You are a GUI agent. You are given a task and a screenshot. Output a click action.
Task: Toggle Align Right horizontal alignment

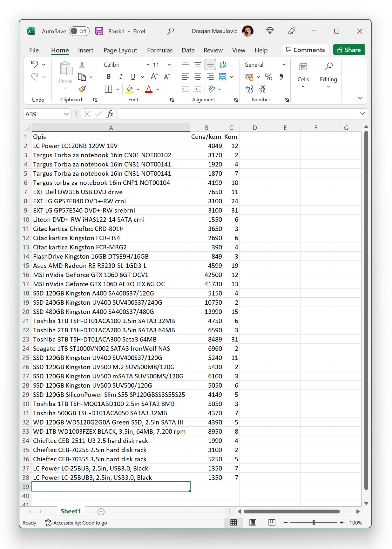(x=210, y=77)
